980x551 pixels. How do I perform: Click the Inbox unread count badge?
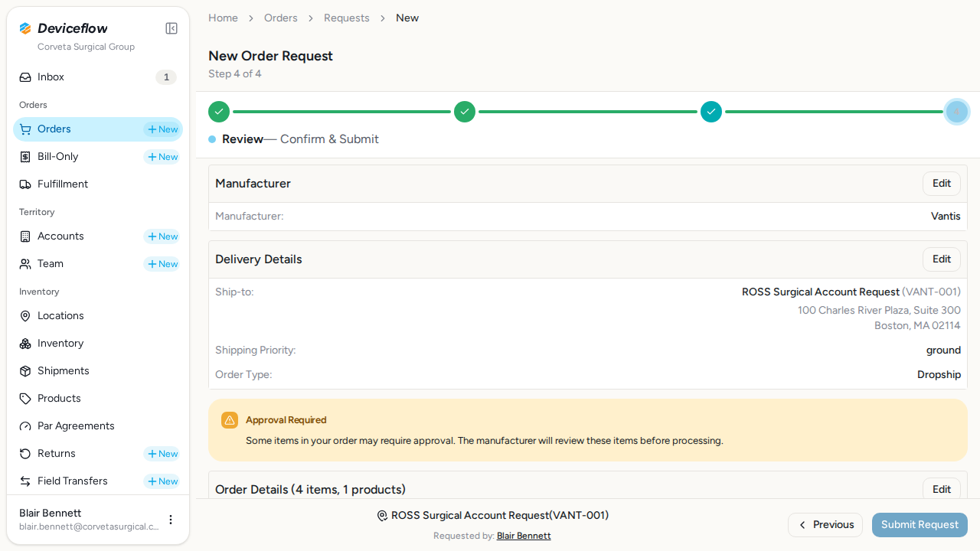point(166,77)
